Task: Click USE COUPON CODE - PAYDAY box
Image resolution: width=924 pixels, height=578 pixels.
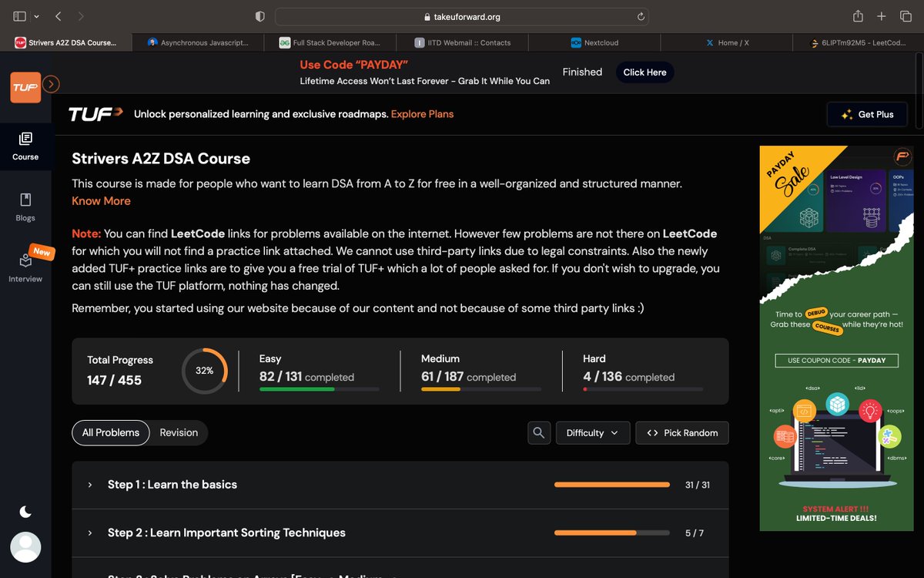Action: (x=837, y=360)
